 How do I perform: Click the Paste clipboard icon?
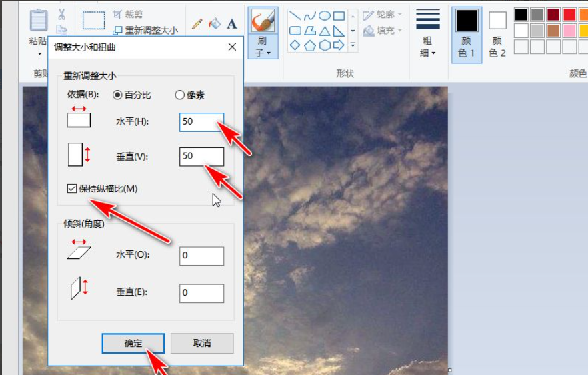coord(39,21)
